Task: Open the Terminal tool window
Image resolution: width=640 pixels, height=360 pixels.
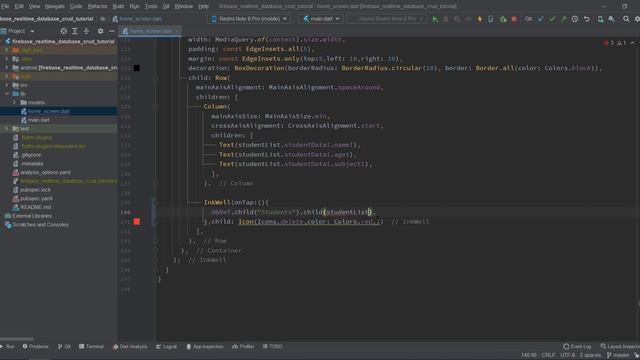Action: 91,347
